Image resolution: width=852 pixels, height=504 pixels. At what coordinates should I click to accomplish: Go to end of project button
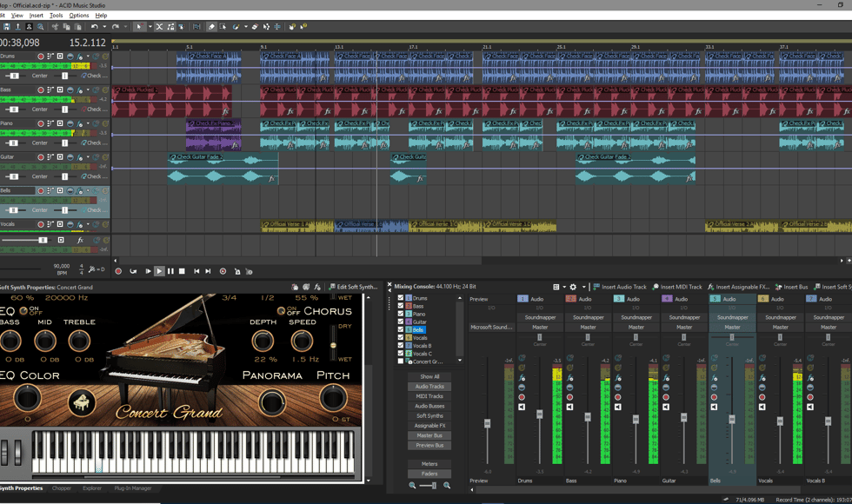[208, 271]
